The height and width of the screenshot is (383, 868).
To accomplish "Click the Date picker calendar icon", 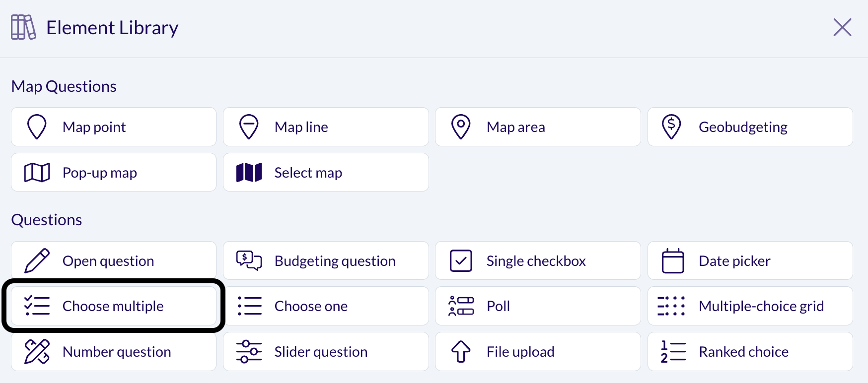I will [673, 261].
